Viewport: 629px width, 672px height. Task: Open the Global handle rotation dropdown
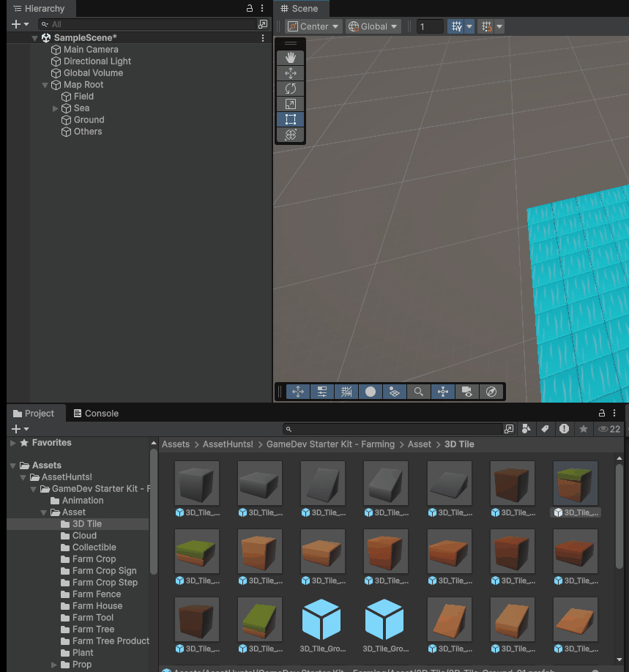coord(373,26)
